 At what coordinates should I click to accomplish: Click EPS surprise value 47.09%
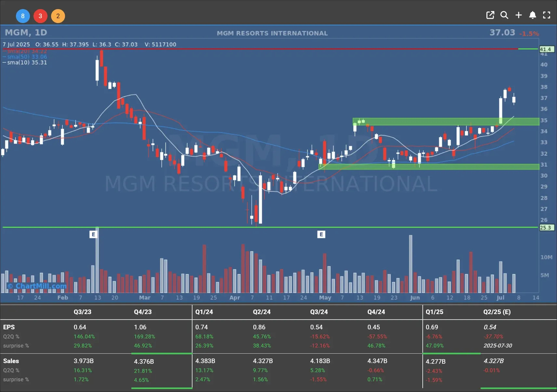point(434,346)
